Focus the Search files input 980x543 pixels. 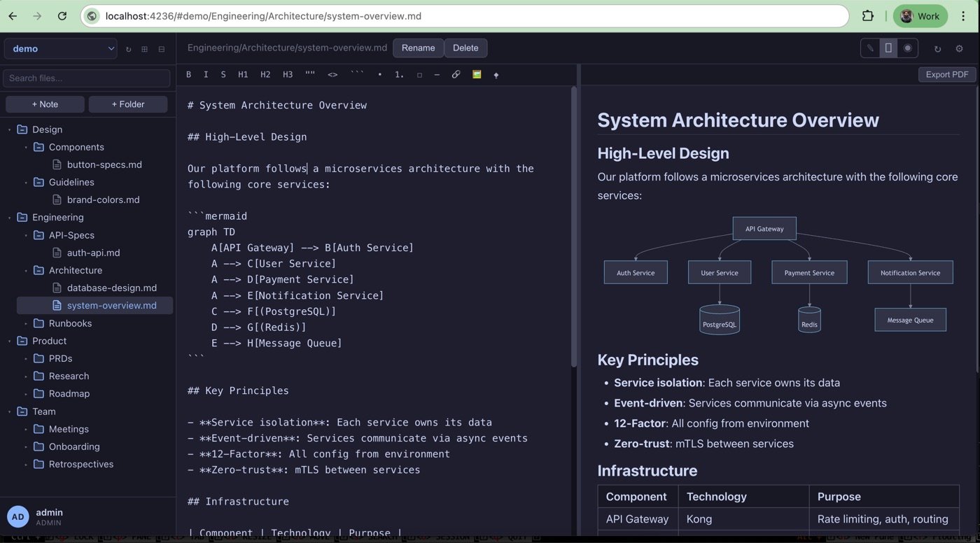87,78
